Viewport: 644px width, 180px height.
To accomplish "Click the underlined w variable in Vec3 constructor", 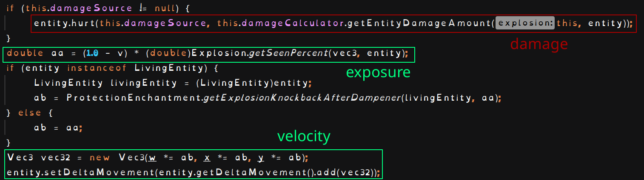I will click(x=153, y=158).
